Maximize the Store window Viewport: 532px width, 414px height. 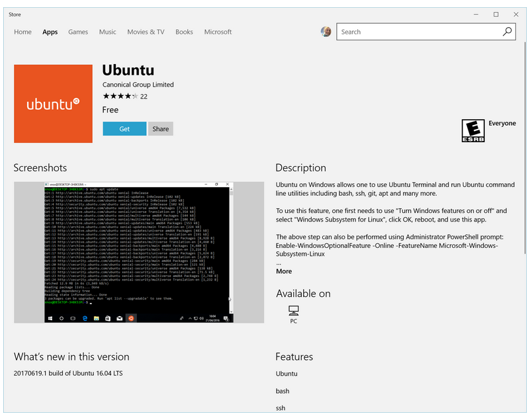496,15
